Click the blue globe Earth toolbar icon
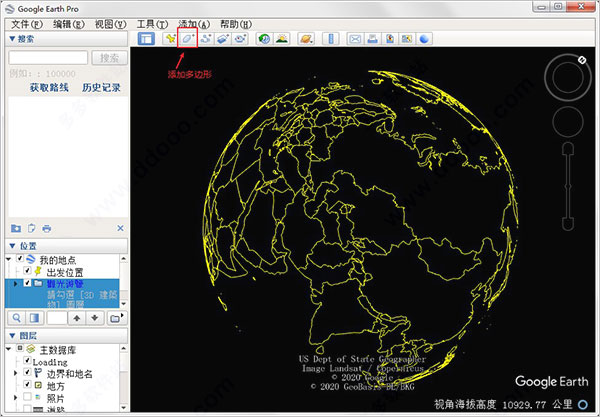The height and width of the screenshot is (417, 600). [424, 39]
